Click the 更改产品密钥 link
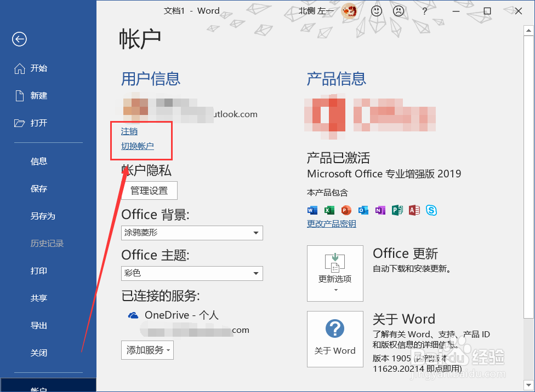Image resolution: width=535 pixels, height=392 pixels. 332,224
